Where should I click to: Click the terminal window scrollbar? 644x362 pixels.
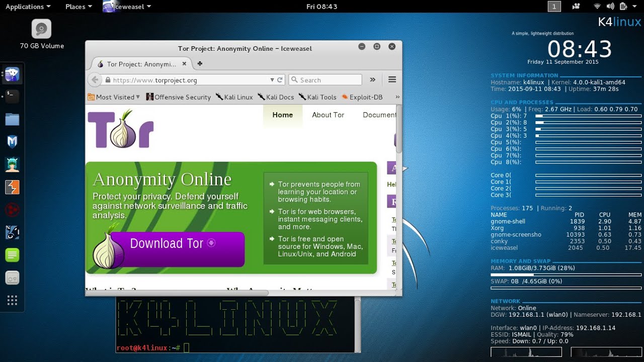(x=358, y=324)
